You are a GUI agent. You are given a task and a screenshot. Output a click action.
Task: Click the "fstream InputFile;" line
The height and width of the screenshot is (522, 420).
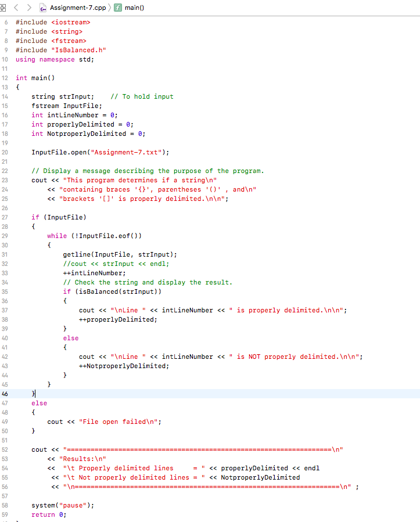pos(67,106)
